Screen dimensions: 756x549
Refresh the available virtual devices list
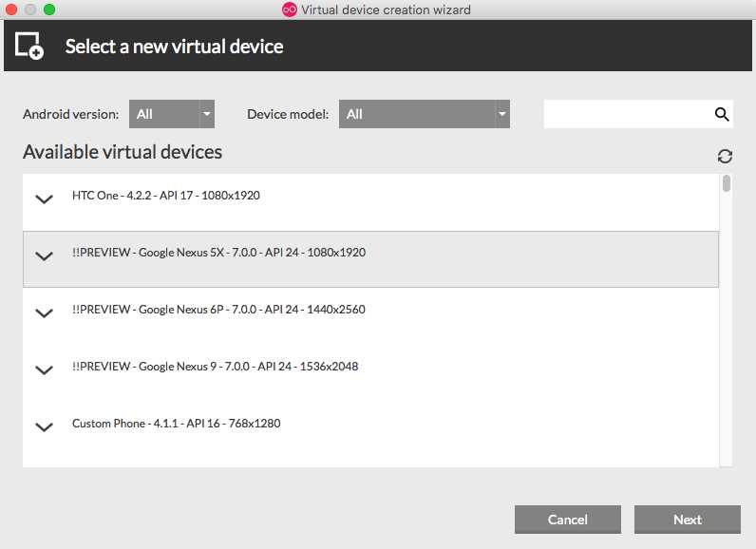tap(725, 156)
